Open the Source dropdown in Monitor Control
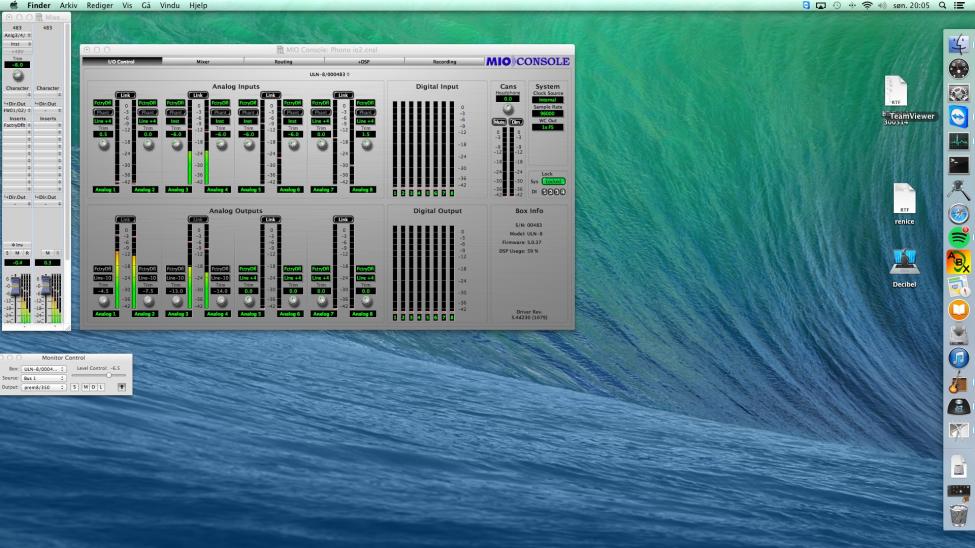The height and width of the screenshot is (548, 975). pyautogui.click(x=44, y=378)
